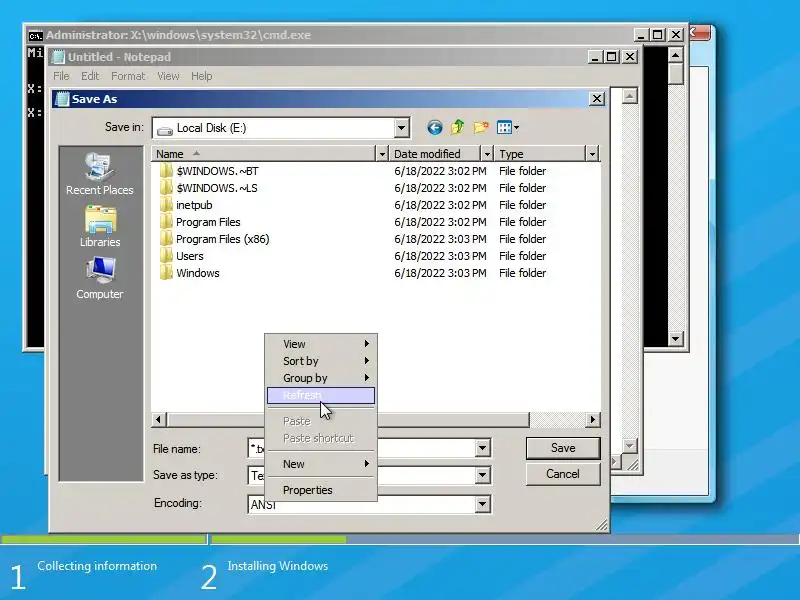Open the Type column filter arrow
800x600 pixels.
[592, 154]
